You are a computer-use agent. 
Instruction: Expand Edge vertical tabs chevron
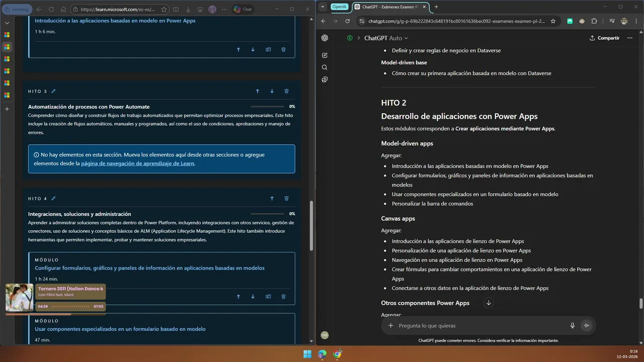tap(7, 23)
